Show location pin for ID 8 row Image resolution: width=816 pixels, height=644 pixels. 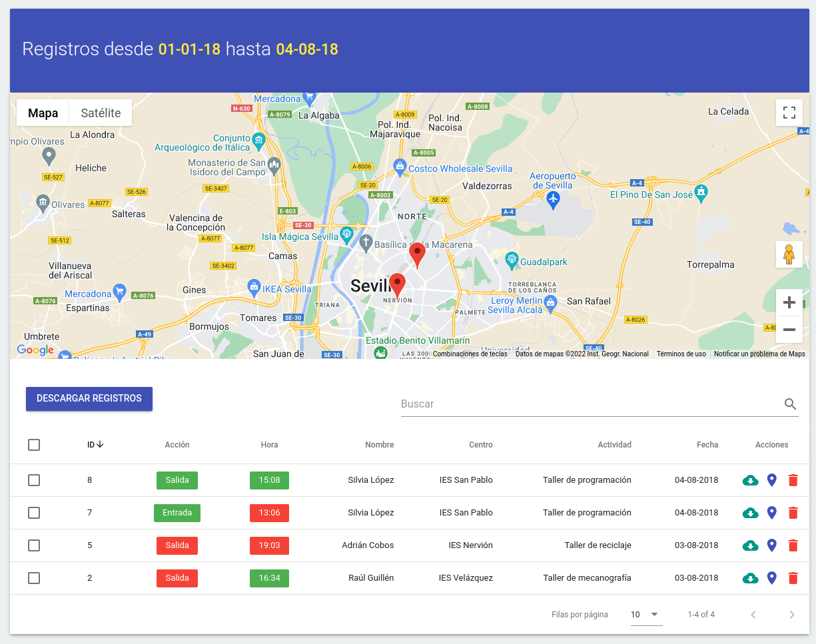pos(772,480)
